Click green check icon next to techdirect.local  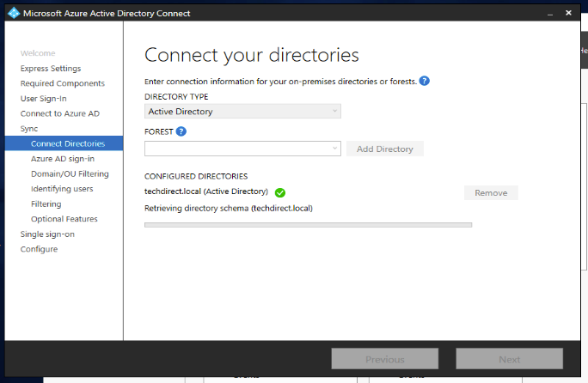click(280, 192)
